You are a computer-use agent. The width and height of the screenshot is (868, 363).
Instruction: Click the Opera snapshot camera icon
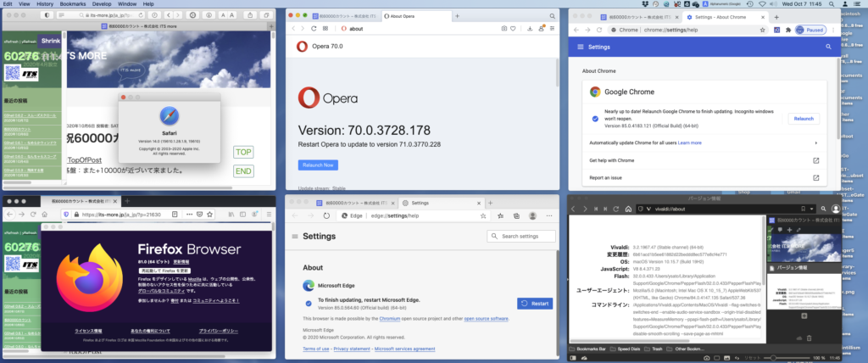pos(504,28)
